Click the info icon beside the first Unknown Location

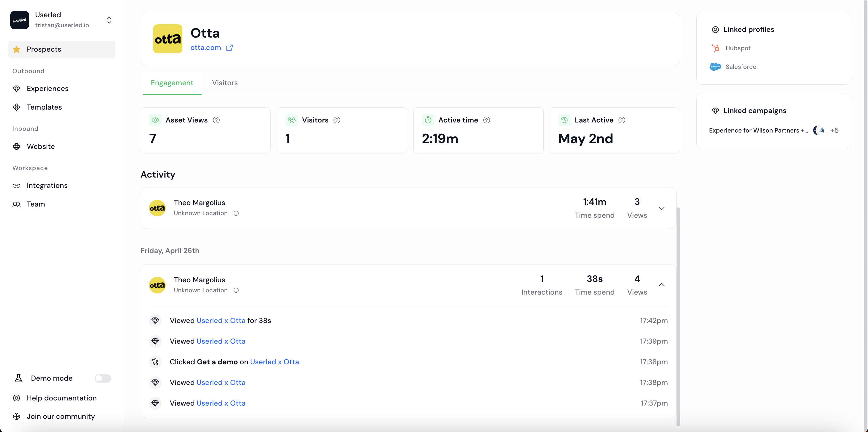pyautogui.click(x=236, y=213)
